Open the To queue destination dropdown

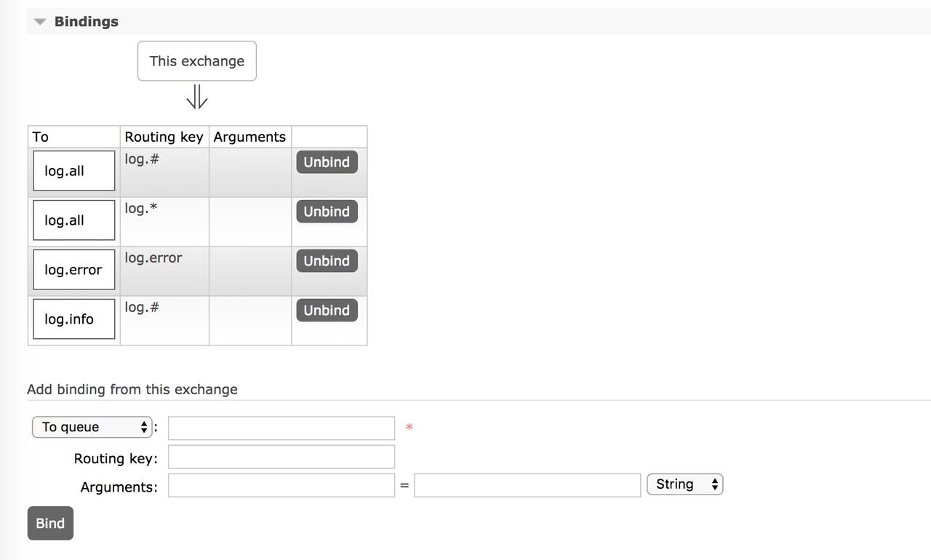92,427
